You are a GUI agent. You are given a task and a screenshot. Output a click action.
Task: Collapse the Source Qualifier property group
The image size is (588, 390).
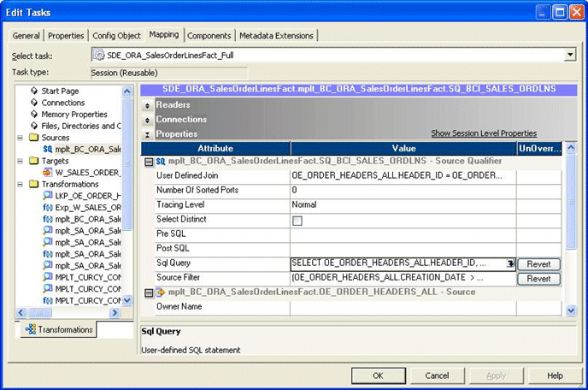point(149,162)
